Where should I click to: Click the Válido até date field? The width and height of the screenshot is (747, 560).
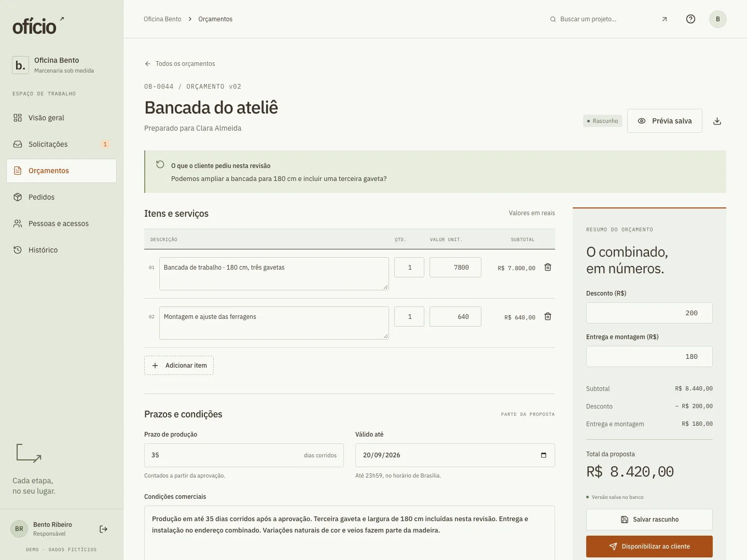click(x=455, y=455)
